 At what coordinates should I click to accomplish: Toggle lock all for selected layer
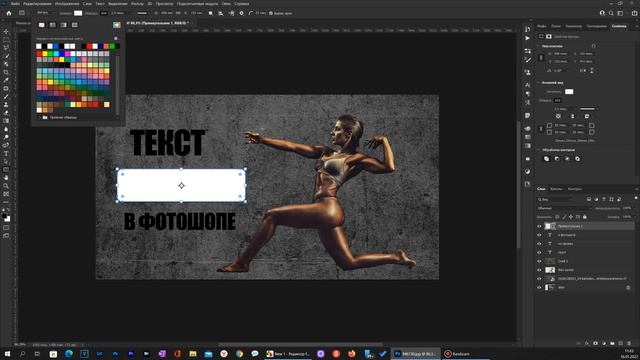[x=584, y=217]
